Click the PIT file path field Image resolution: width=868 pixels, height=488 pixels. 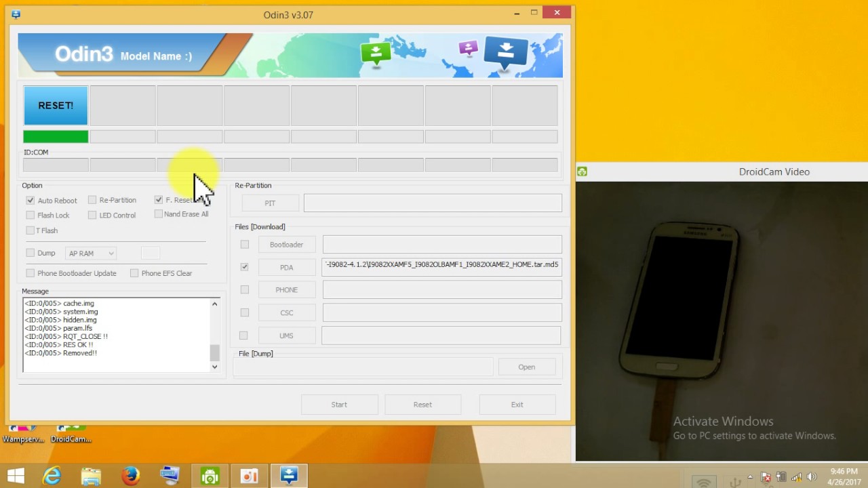click(x=433, y=203)
